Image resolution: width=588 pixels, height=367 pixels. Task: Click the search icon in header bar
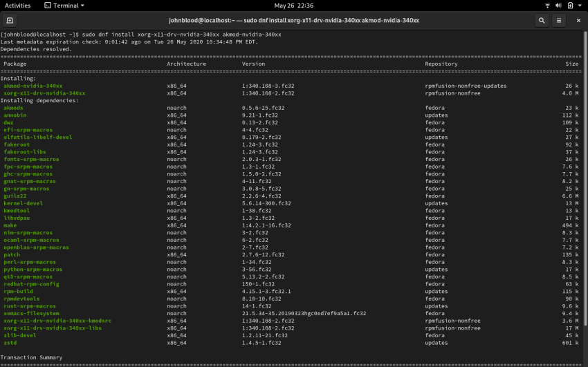(x=542, y=20)
